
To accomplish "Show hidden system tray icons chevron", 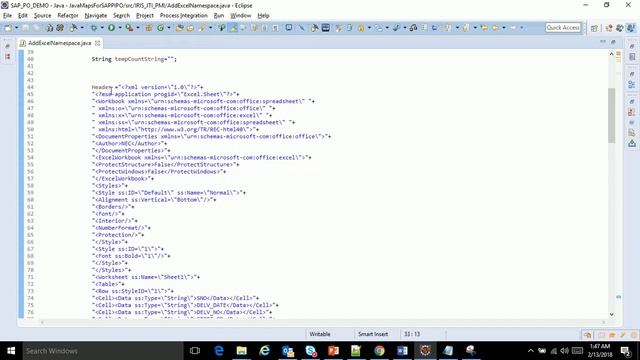I will coord(530,351).
